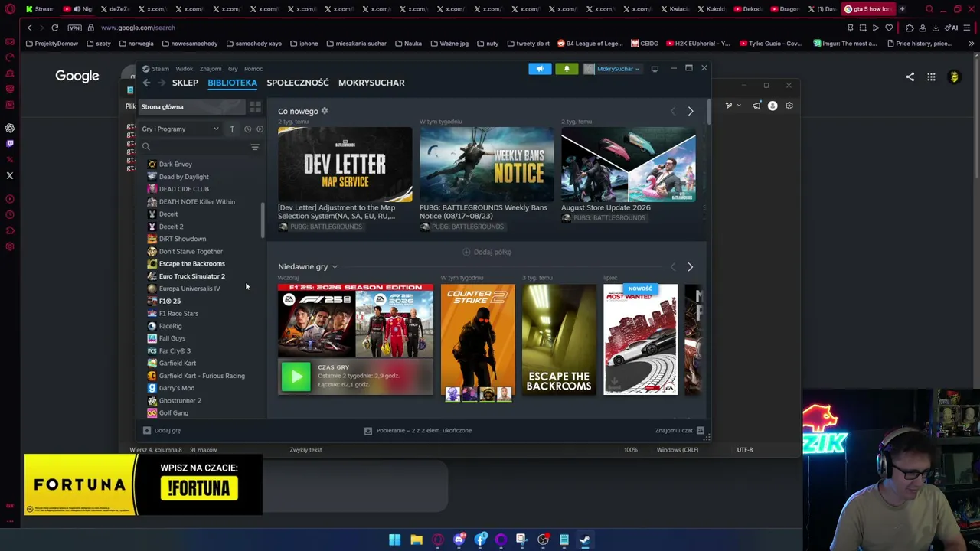Select Dead by Daylight in game list
Viewport: 980px width, 551px height.
(184, 177)
